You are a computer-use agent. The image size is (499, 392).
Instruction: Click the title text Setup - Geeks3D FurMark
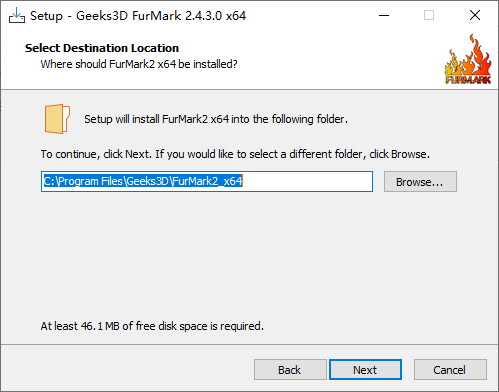tap(138, 16)
